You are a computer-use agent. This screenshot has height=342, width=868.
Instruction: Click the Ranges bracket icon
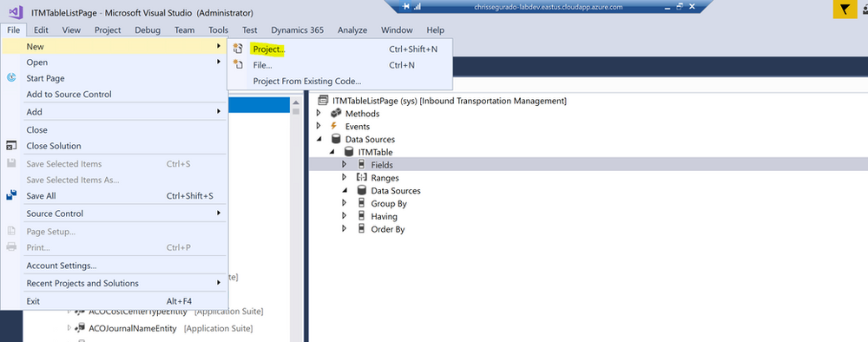click(x=361, y=178)
